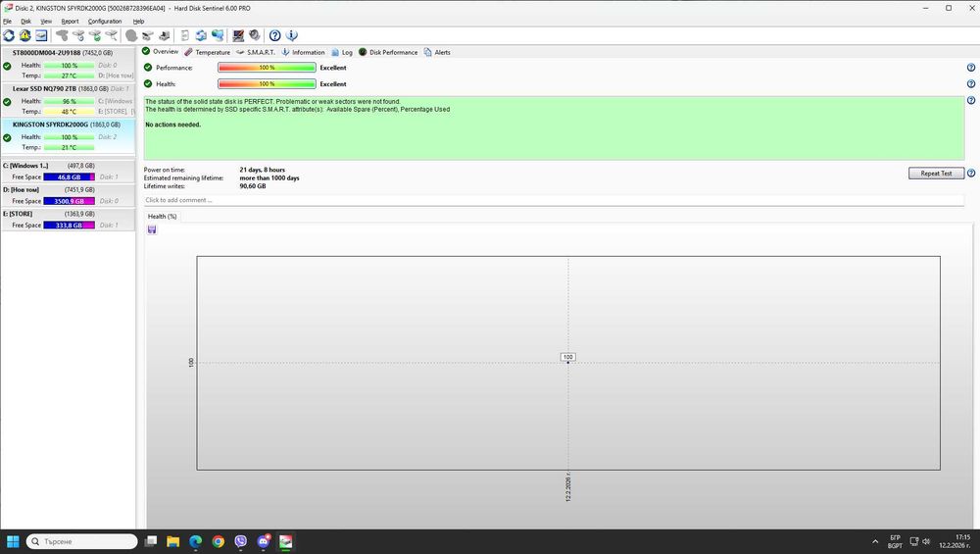The image size is (980, 554).
Task: Open the Disk menu
Action: click(25, 22)
